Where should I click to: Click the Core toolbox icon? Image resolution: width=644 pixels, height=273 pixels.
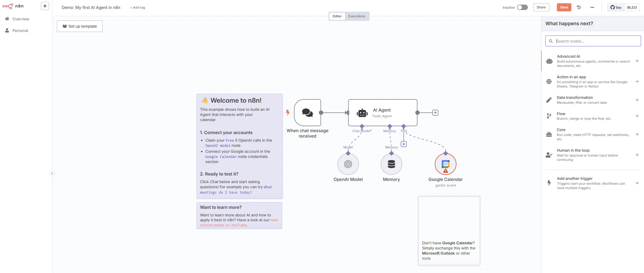[549, 134]
